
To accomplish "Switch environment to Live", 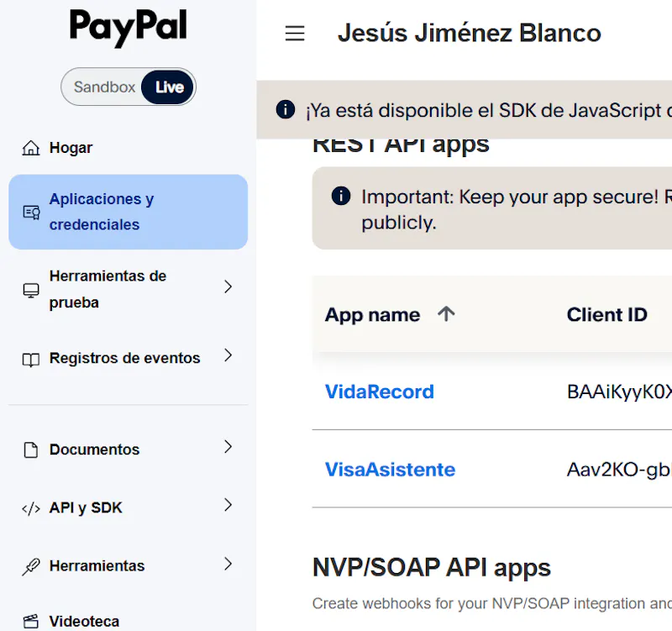I will 168,87.
